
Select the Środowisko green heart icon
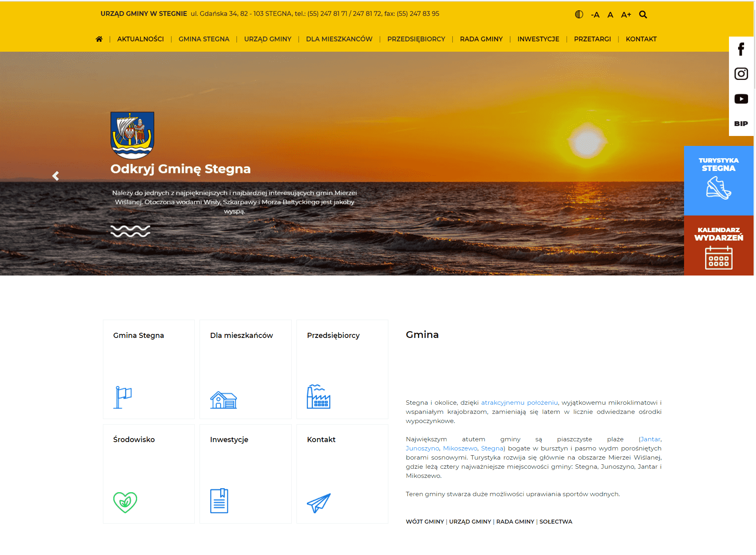[125, 501]
